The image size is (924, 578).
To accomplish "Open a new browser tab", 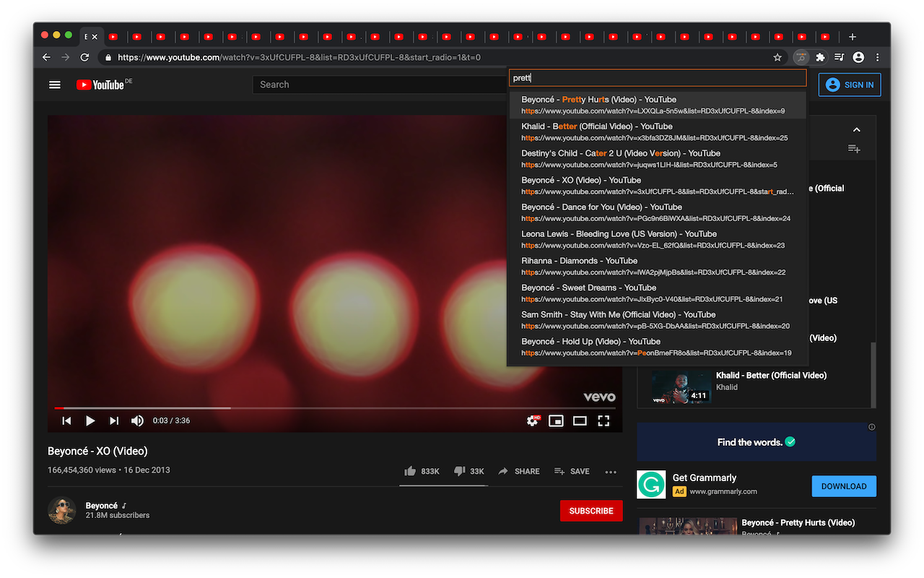I will [853, 37].
